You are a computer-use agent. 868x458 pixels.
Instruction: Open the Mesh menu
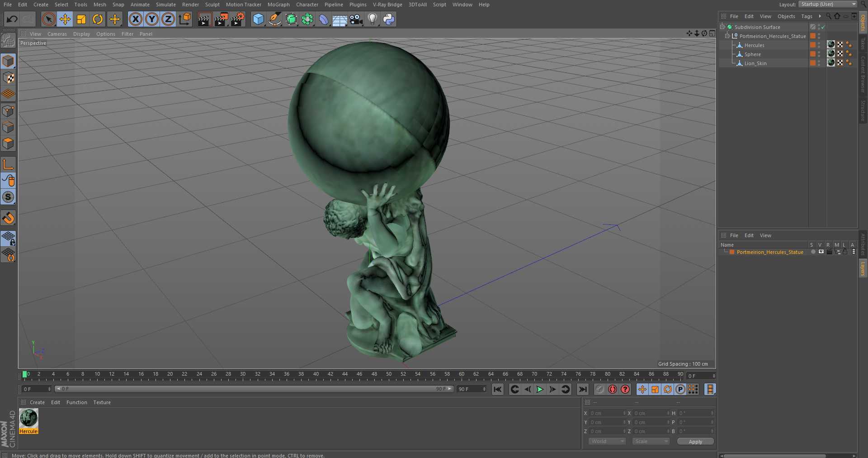click(x=99, y=5)
